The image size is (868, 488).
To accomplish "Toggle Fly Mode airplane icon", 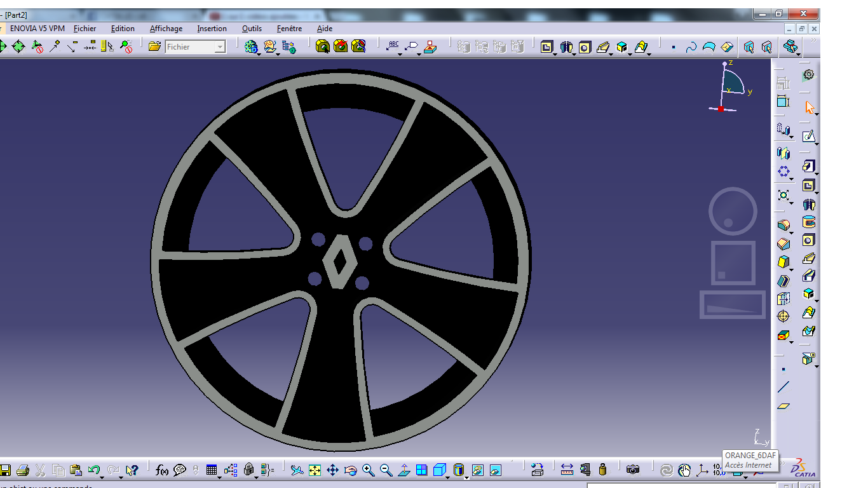I will click(297, 470).
